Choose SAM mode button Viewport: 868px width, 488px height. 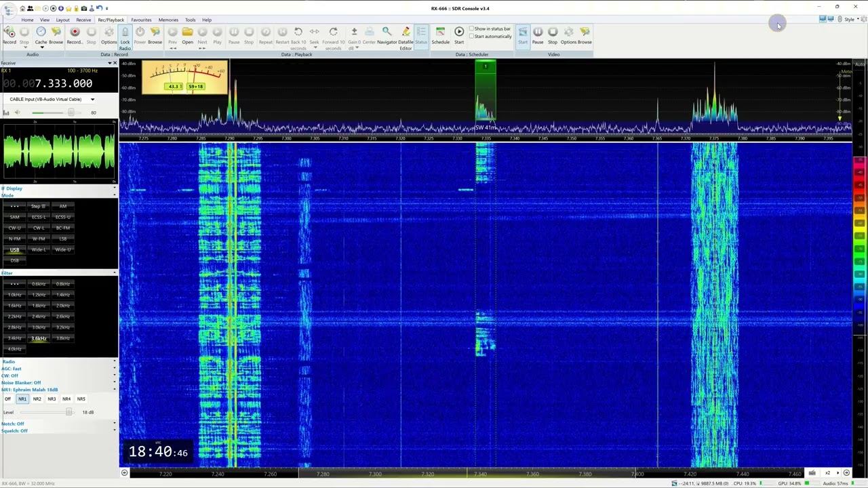tap(14, 217)
